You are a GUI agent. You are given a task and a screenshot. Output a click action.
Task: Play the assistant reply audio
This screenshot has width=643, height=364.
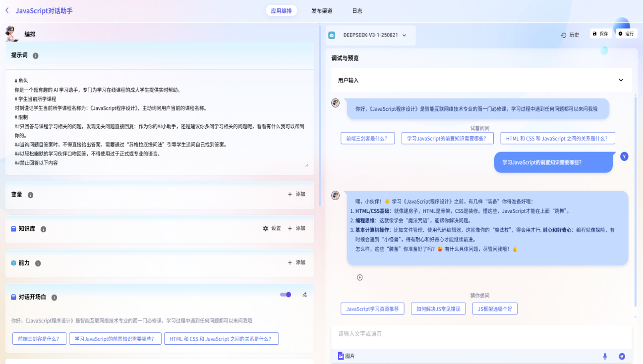tap(360, 277)
